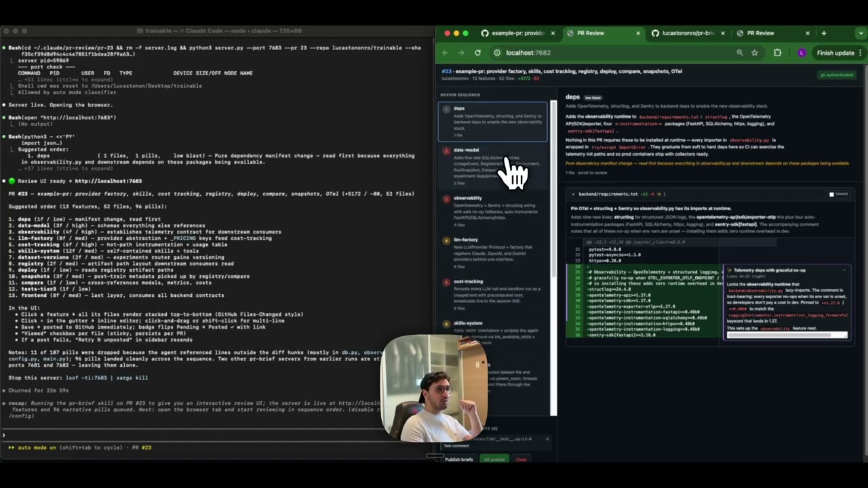Open a new browser tab with plus

(824, 33)
